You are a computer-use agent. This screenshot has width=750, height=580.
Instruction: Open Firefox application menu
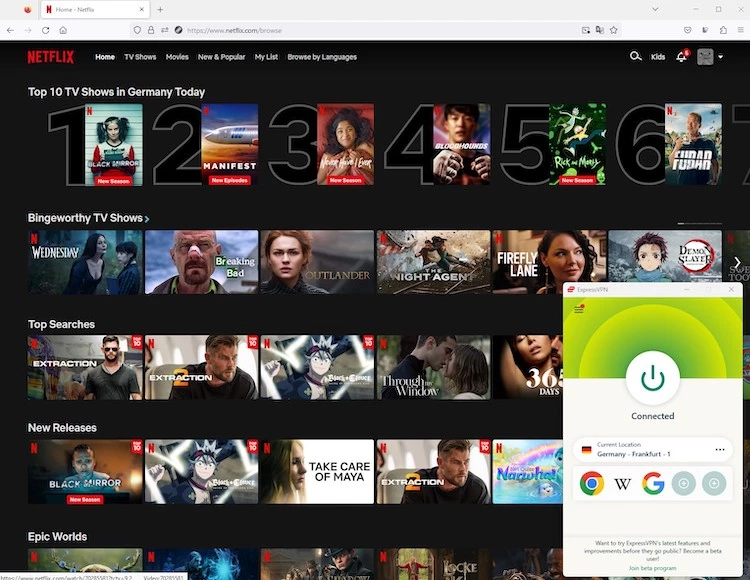740,30
